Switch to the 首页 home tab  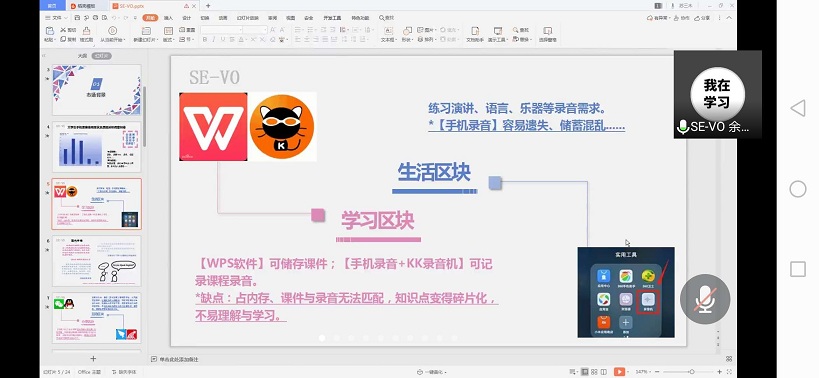52,6
